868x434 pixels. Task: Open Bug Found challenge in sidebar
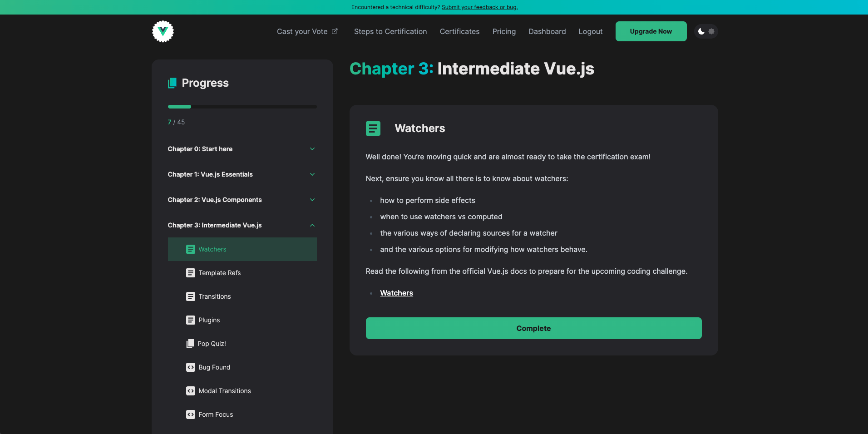point(242,367)
